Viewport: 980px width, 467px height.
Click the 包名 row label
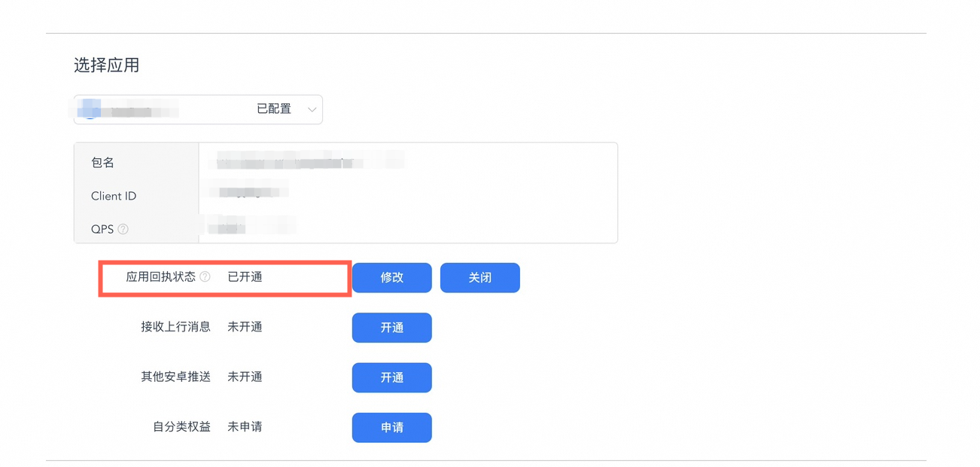click(102, 163)
